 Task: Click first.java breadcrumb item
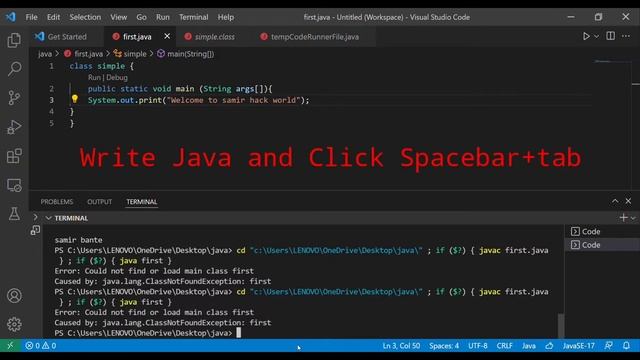84,54
